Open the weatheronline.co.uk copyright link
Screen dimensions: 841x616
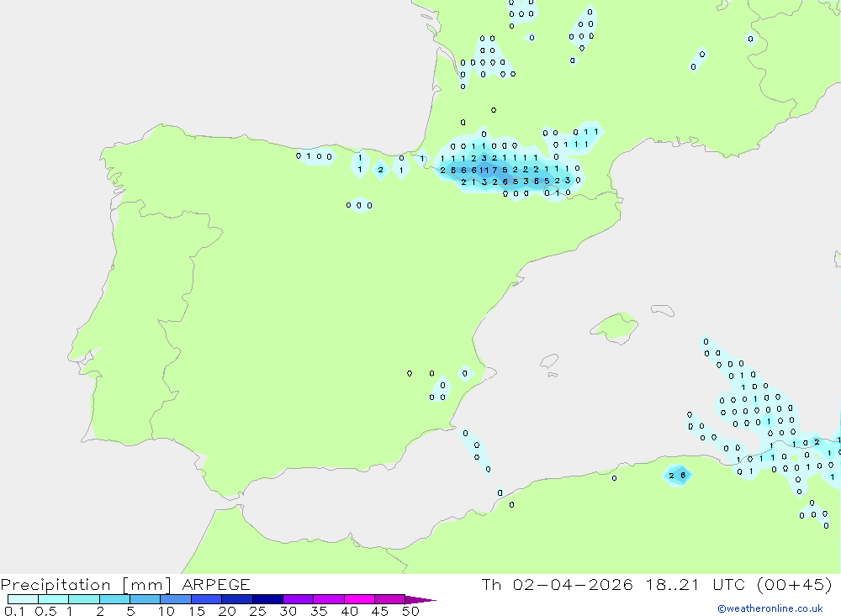pos(770,608)
